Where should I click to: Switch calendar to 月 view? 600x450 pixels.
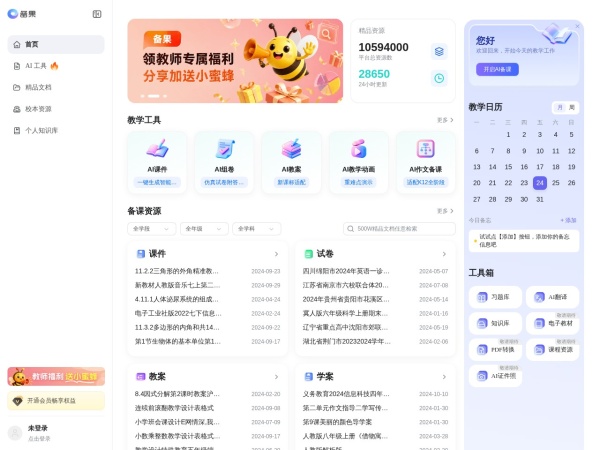pyautogui.click(x=560, y=108)
